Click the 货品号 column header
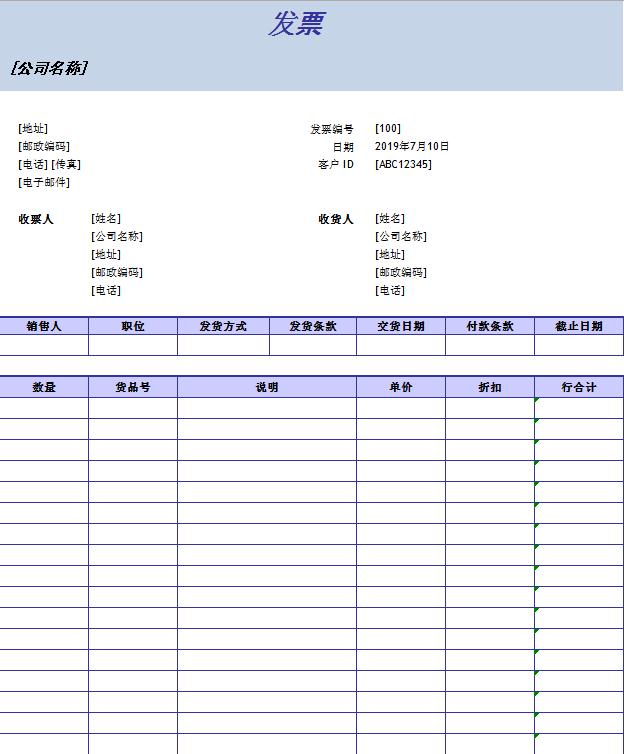This screenshot has height=754, width=624. (x=132, y=387)
